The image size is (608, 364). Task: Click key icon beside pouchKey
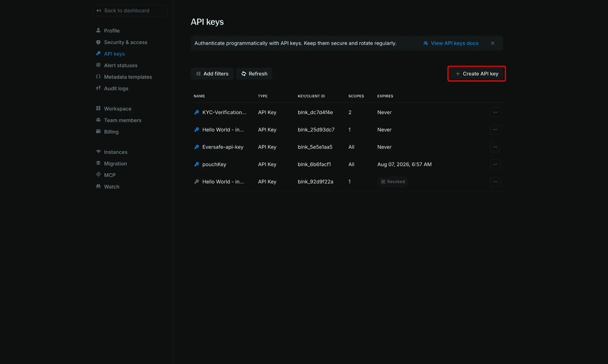[x=197, y=164]
